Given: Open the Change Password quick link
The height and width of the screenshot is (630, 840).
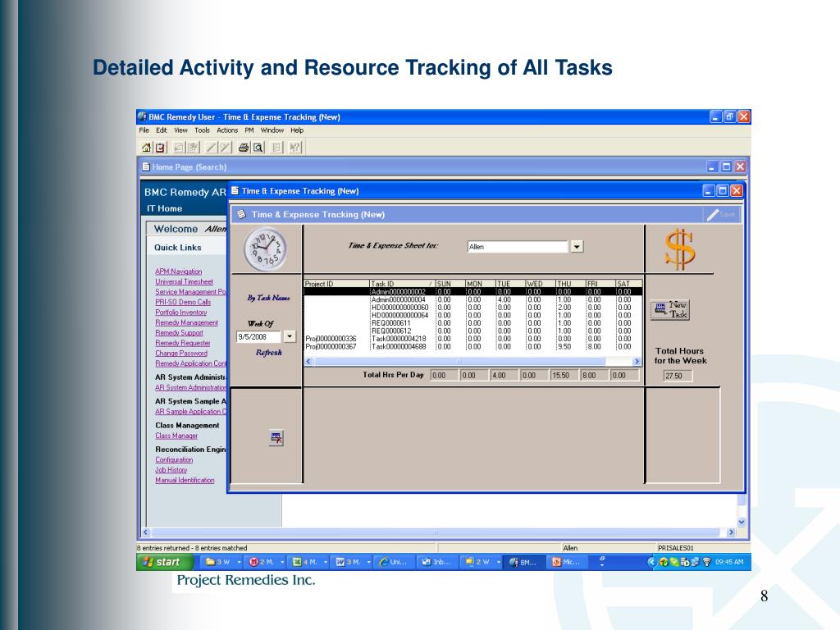Looking at the screenshot, I should (x=181, y=353).
